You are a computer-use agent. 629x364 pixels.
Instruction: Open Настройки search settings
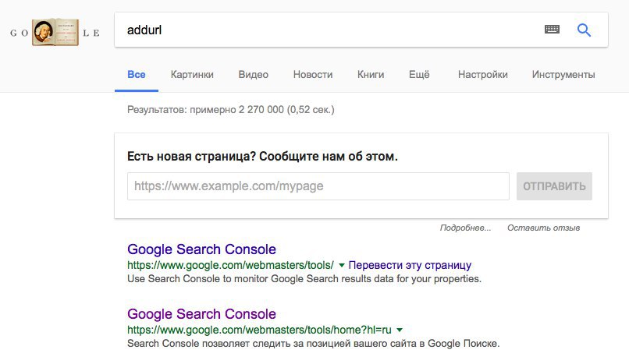[x=482, y=75]
